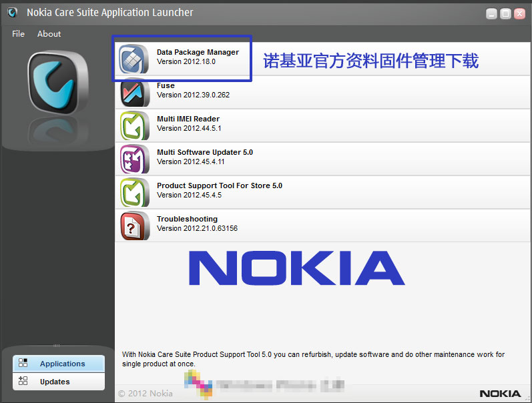
Task: Click the Updates tab grid icon
Action: coord(23,380)
